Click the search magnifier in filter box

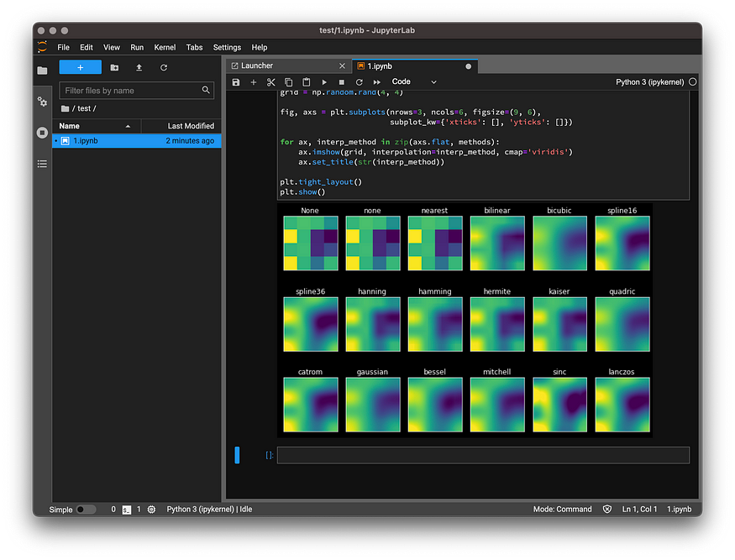tap(206, 90)
